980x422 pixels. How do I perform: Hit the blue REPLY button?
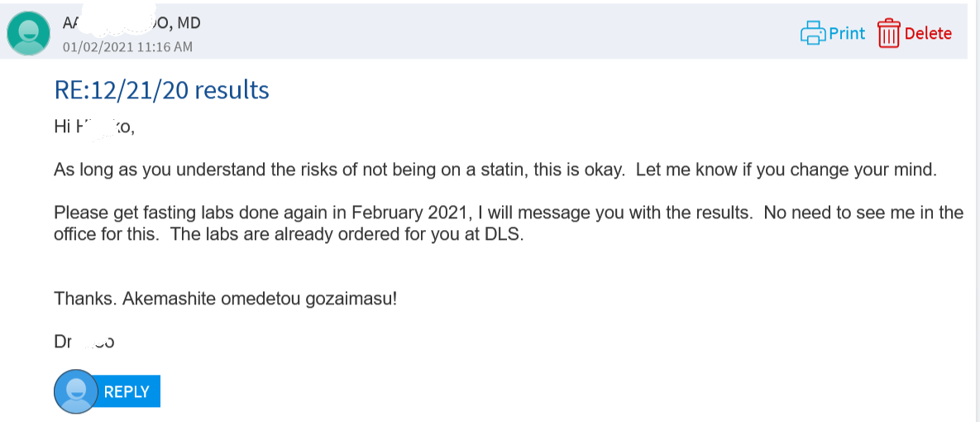tap(127, 391)
